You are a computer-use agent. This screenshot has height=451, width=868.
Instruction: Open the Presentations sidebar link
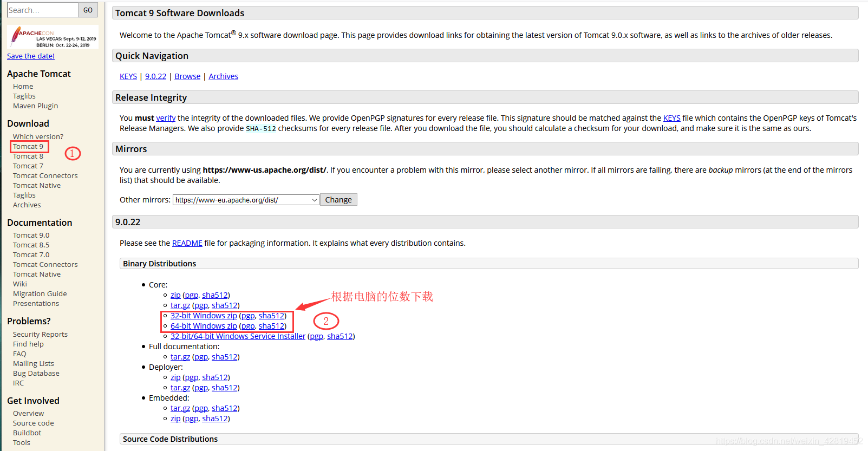coord(36,304)
